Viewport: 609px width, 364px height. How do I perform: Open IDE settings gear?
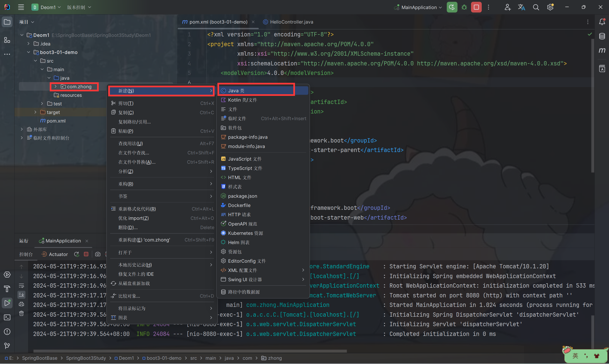coord(550,7)
